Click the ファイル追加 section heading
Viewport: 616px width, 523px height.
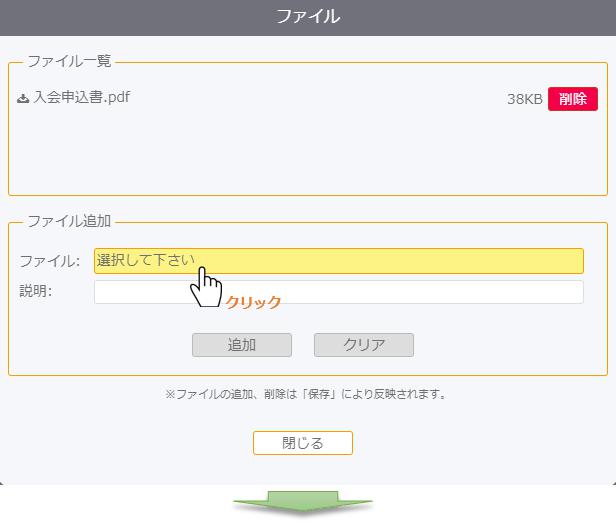[69, 221]
